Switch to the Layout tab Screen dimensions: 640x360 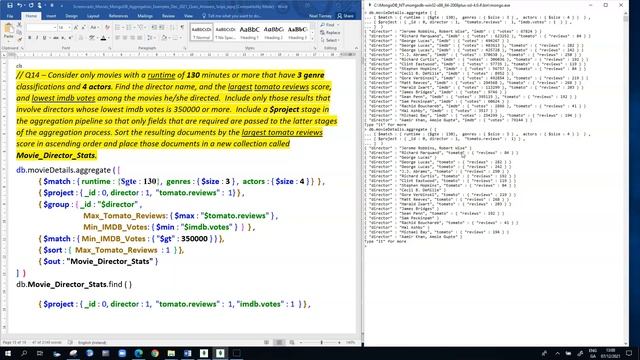[x=93, y=16]
